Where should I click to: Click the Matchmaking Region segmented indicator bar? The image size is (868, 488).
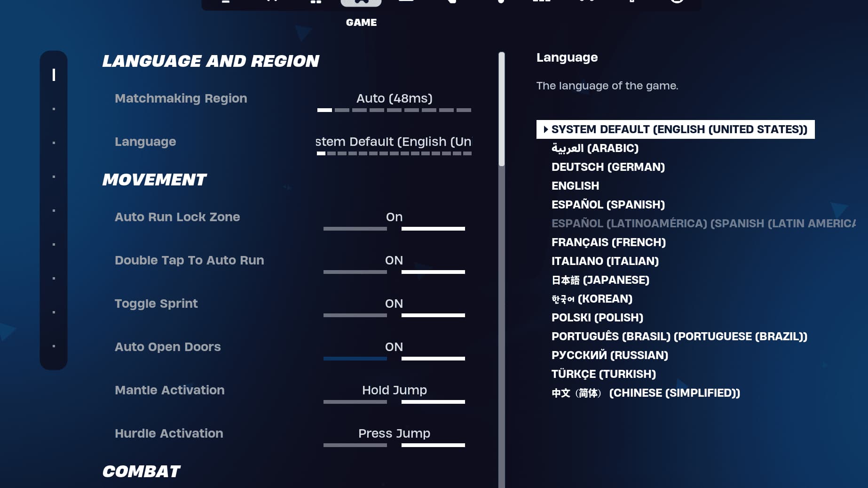394,110
